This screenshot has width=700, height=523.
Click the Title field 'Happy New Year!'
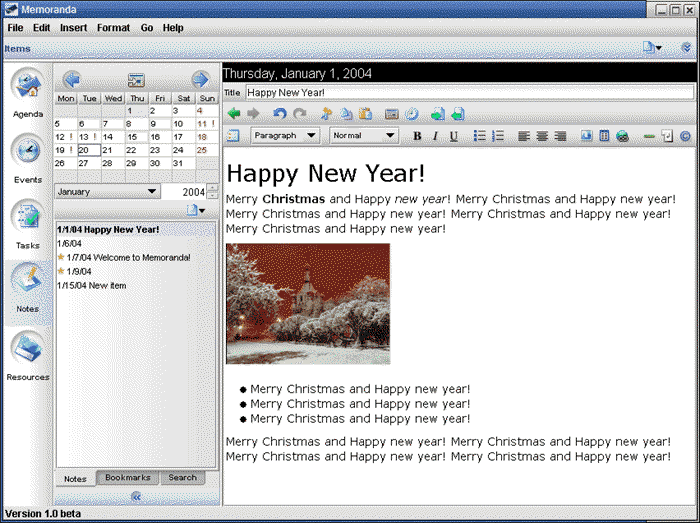470,92
